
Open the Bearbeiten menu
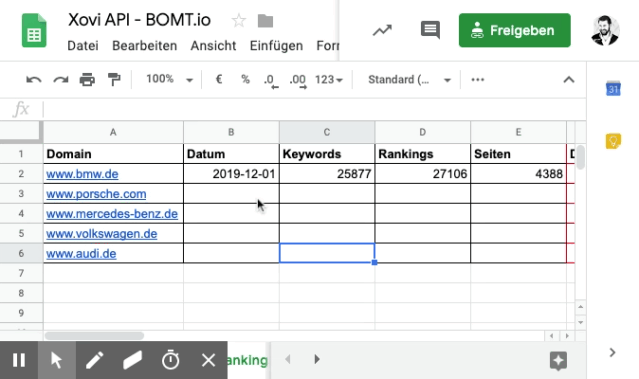tap(145, 46)
